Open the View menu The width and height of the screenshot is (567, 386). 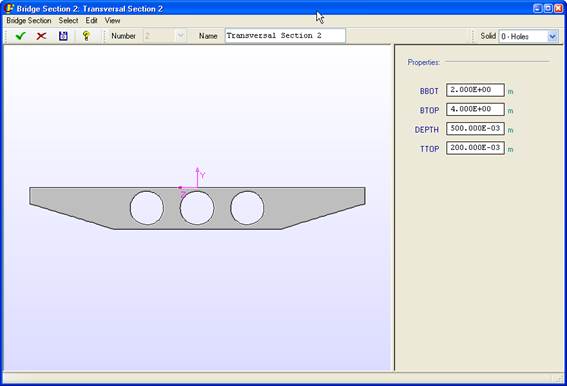[112, 21]
